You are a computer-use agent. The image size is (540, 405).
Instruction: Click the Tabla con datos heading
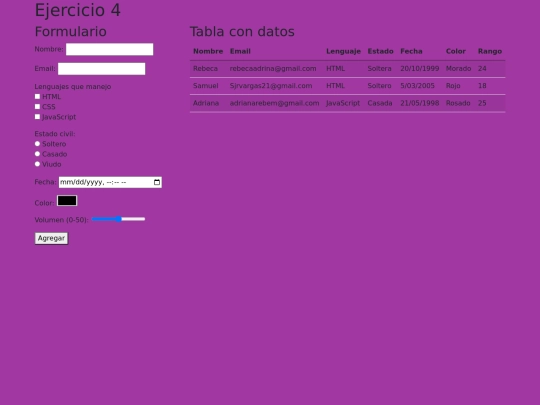click(x=242, y=32)
